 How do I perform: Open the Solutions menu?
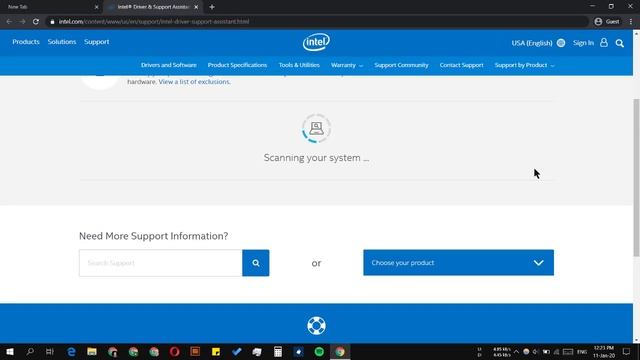click(x=62, y=42)
